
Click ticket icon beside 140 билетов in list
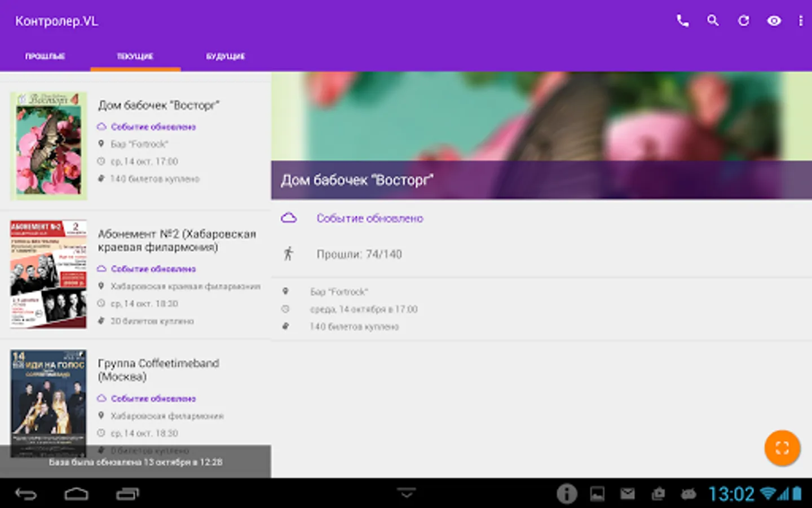[101, 179]
